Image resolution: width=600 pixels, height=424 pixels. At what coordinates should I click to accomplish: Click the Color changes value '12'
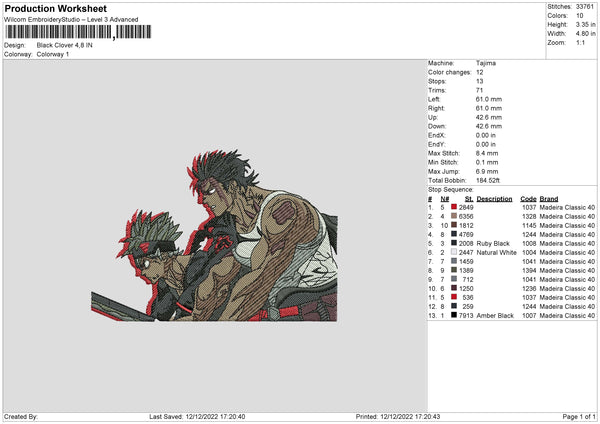pos(480,72)
